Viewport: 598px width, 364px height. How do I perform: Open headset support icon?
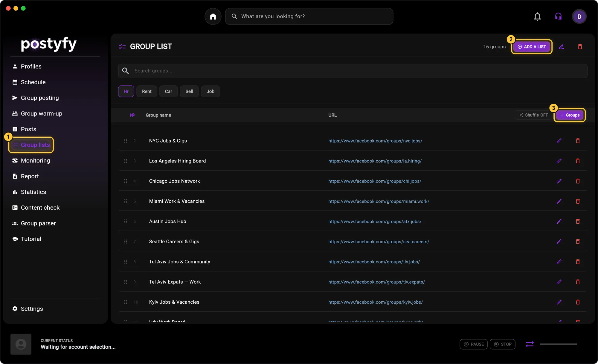(x=558, y=16)
